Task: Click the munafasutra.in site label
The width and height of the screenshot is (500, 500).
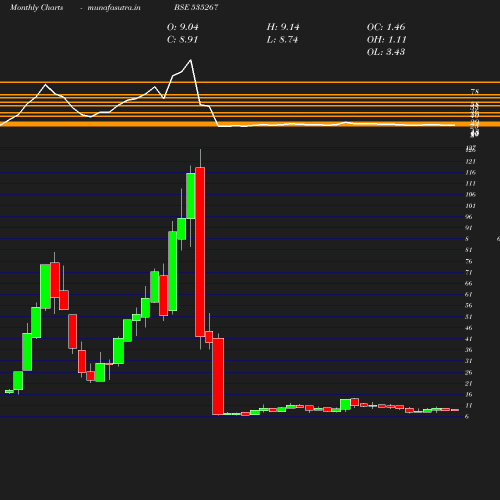Action: click(x=114, y=7)
